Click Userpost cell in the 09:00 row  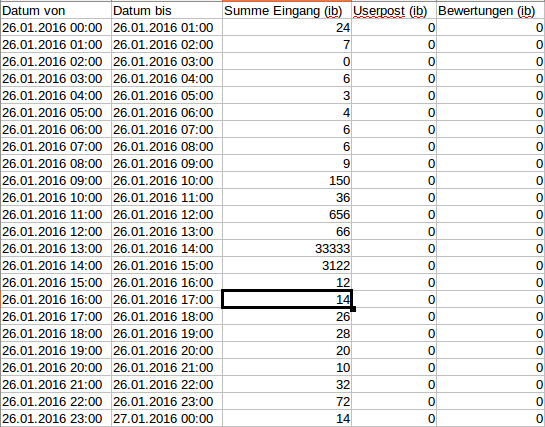tap(394, 181)
